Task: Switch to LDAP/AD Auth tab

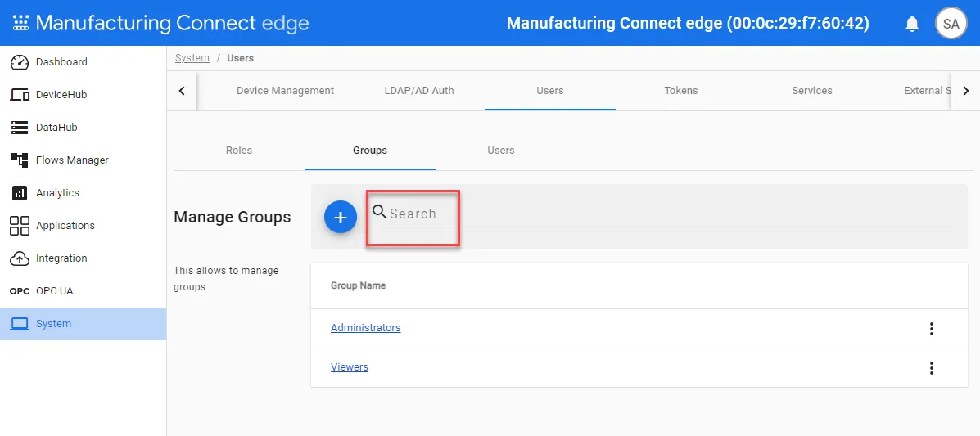Action: pyautogui.click(x=419, y=91)
